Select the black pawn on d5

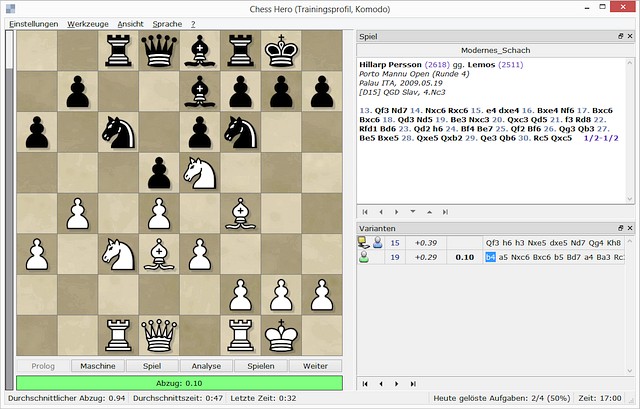pos(159,173)
